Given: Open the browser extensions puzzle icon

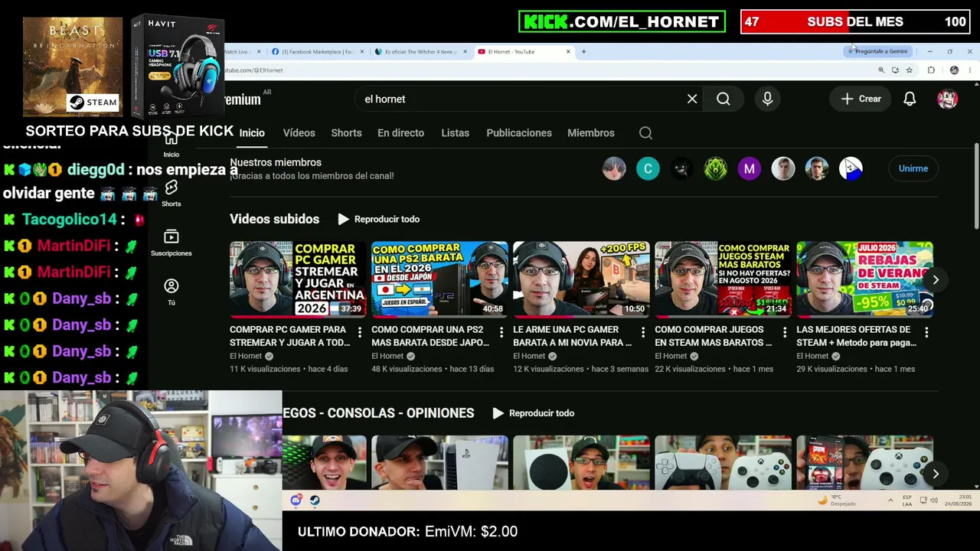Looking at the screenshot, I should (x=931, y=70).
